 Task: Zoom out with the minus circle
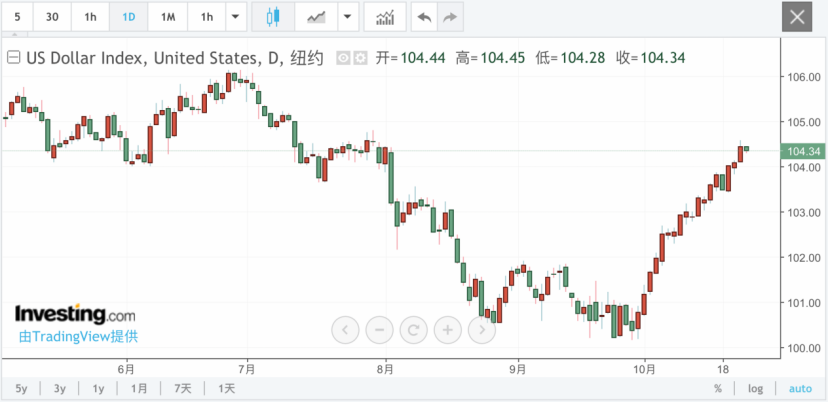tap(380, 330)
